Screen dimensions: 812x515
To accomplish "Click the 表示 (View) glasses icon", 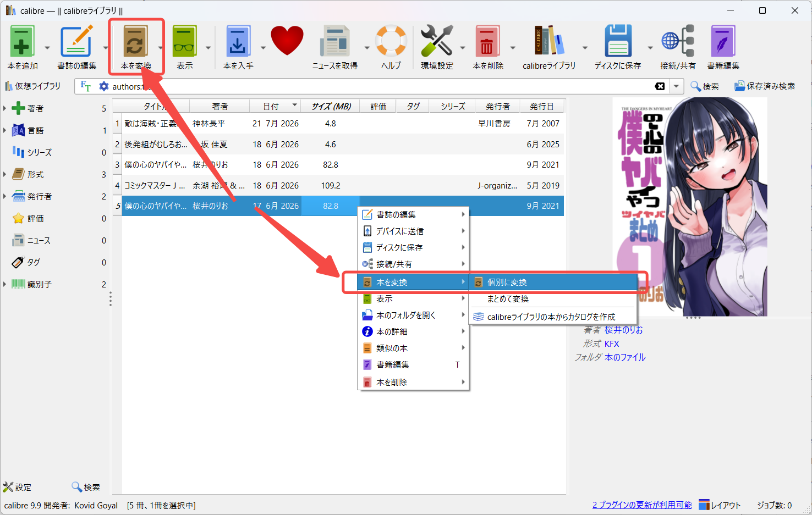I will click(x=184, y=41).
